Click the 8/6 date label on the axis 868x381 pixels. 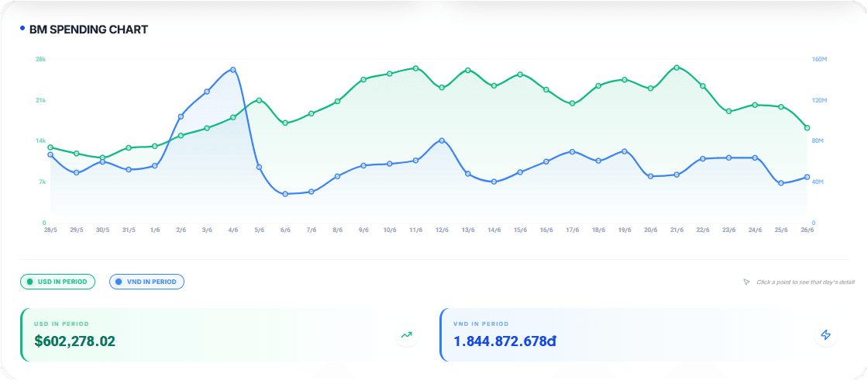(x=338, y=230)
